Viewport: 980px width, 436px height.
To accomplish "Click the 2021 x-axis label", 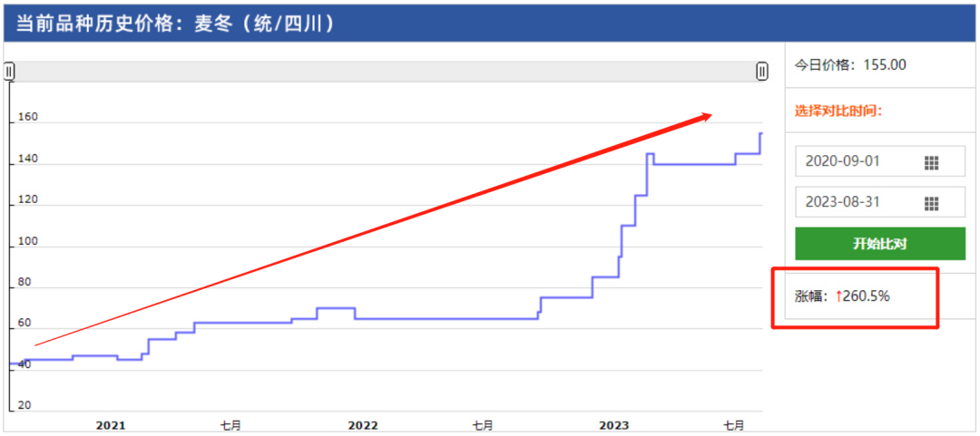I will click(x=110, y=425).
